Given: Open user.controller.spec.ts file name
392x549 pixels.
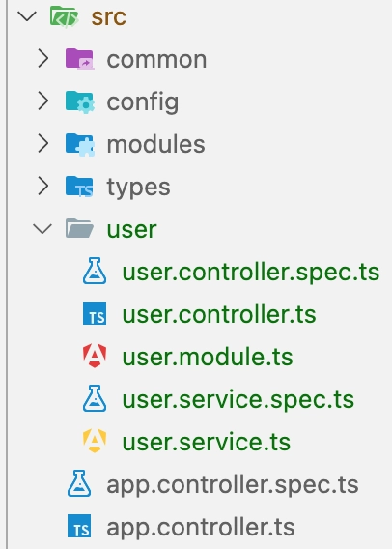Looking at the screenshot, I should (251, 273).
